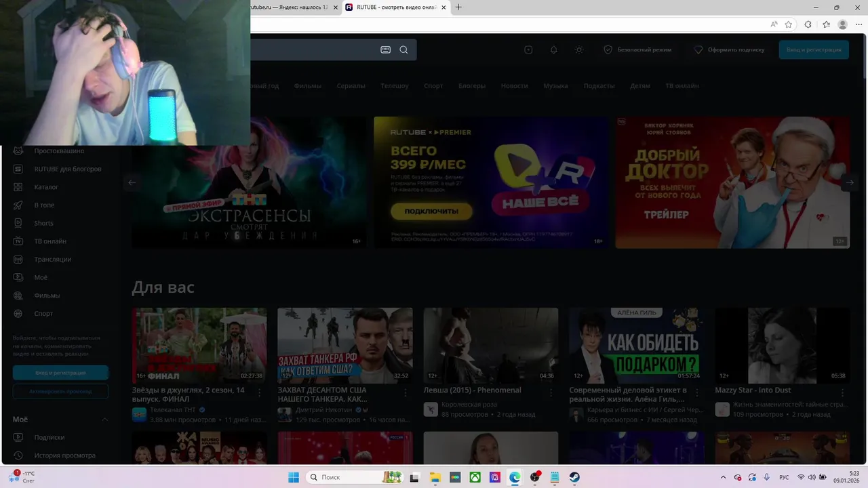Click Оформить подписку link

[x=729, y=49]
